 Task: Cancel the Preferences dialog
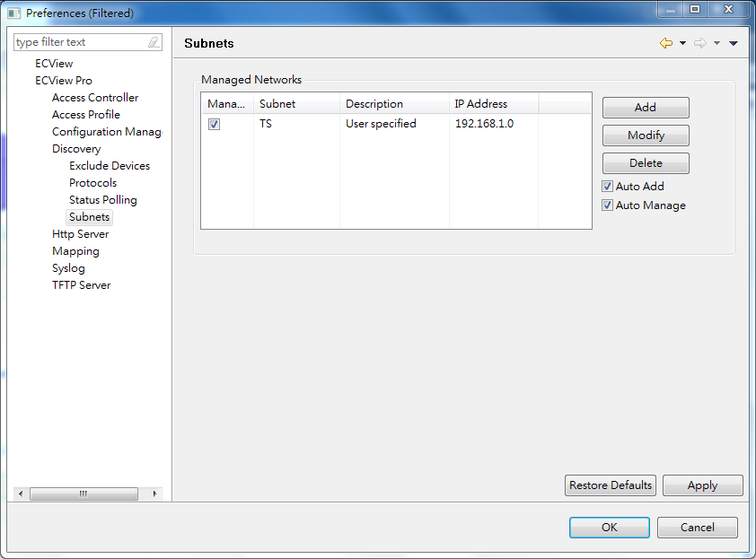pos(697,528)
